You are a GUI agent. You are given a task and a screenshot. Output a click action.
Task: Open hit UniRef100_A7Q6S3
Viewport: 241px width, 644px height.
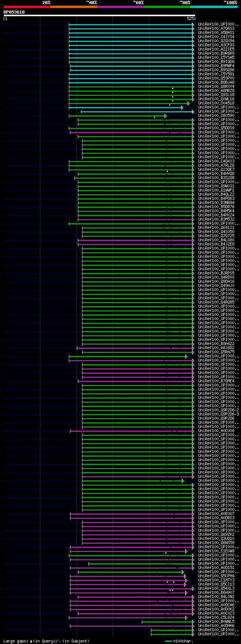pos(216,28)
